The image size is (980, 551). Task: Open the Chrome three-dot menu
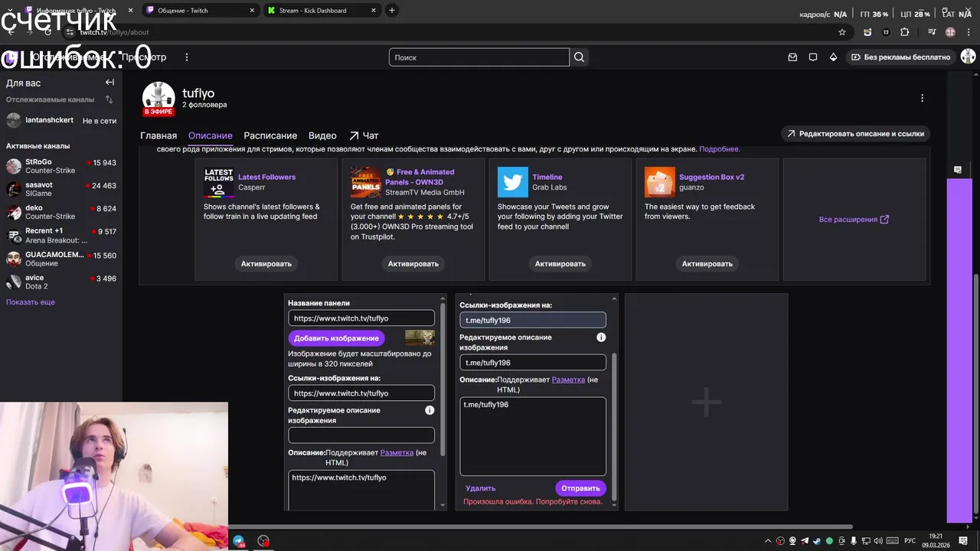[969, 32]
